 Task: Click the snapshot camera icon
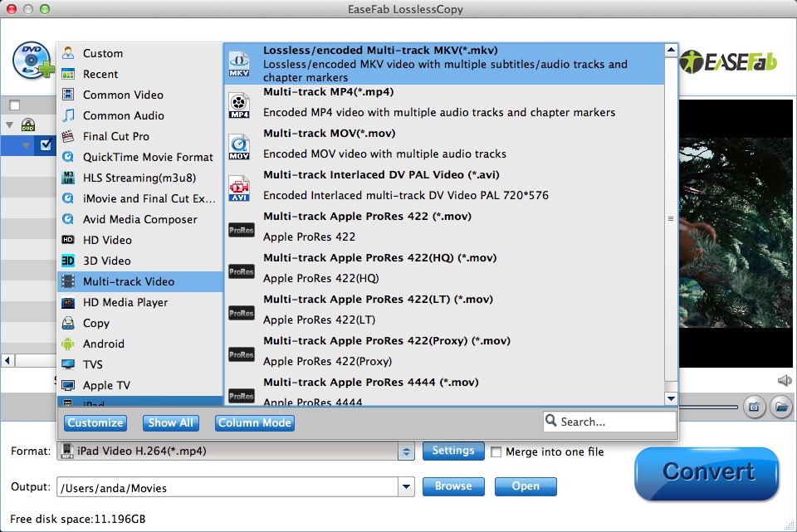point(755,407)
